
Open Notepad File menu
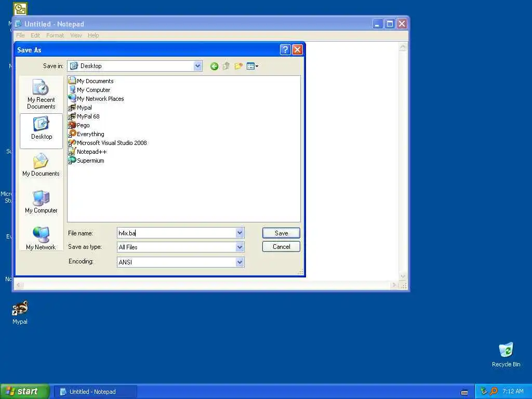pos(20,35)
